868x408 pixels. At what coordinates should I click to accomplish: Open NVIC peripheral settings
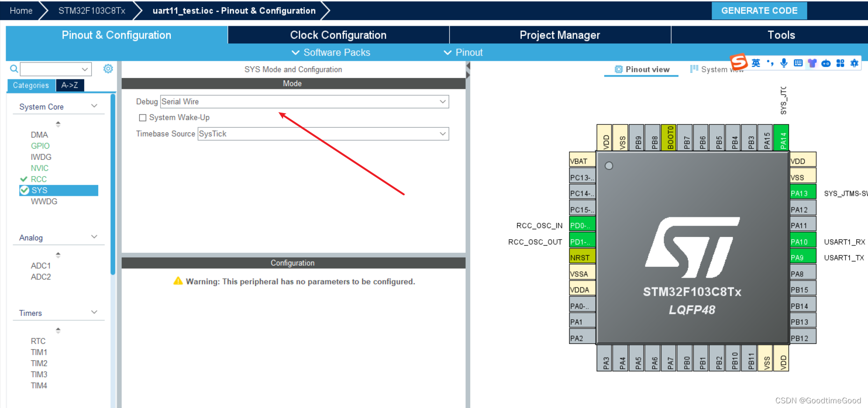point(40,168)
